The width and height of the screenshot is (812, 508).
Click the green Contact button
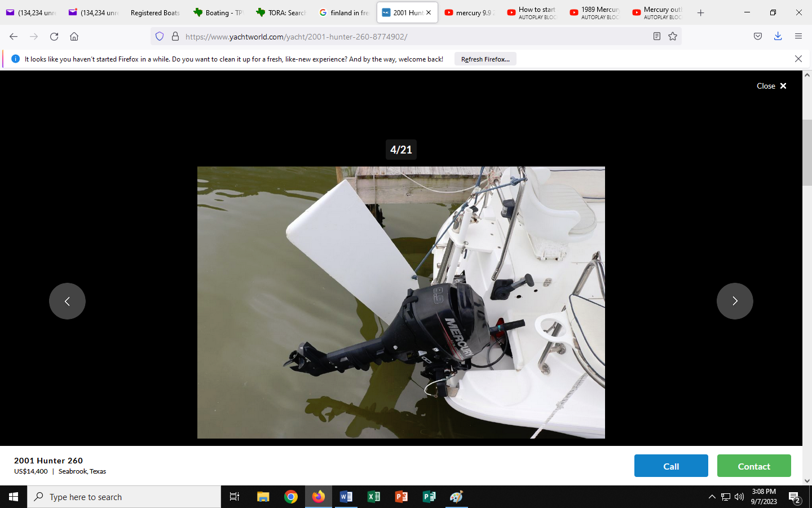754,466
